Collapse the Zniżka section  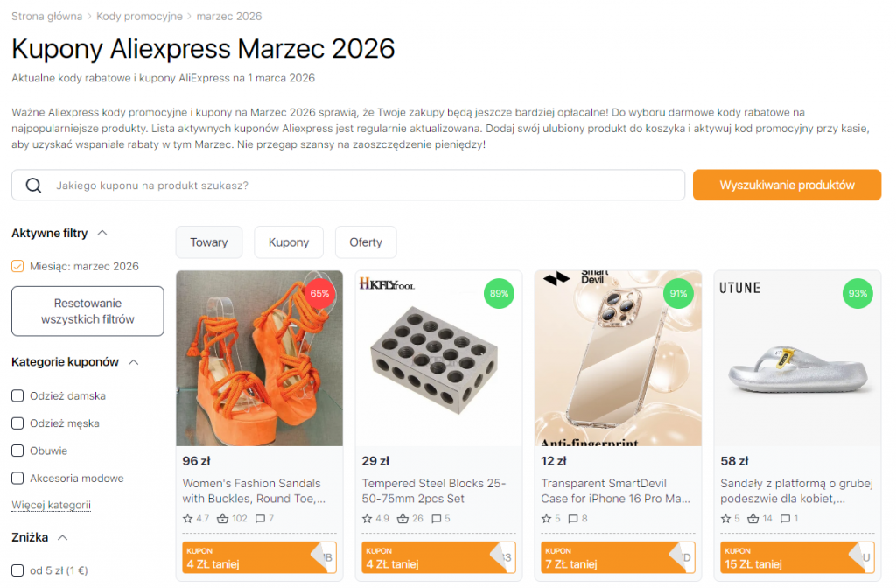[x=61, y=536]
